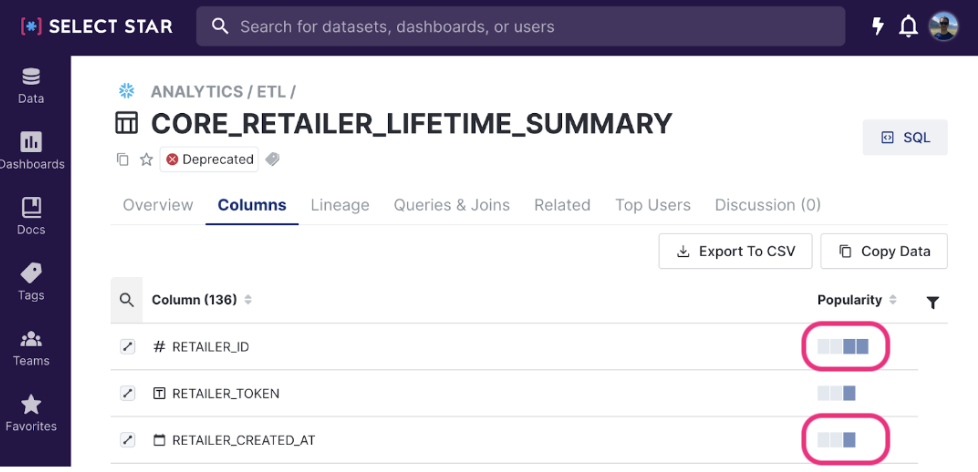
Task: Sort columns by Popularity
Action: pos(892,300)
